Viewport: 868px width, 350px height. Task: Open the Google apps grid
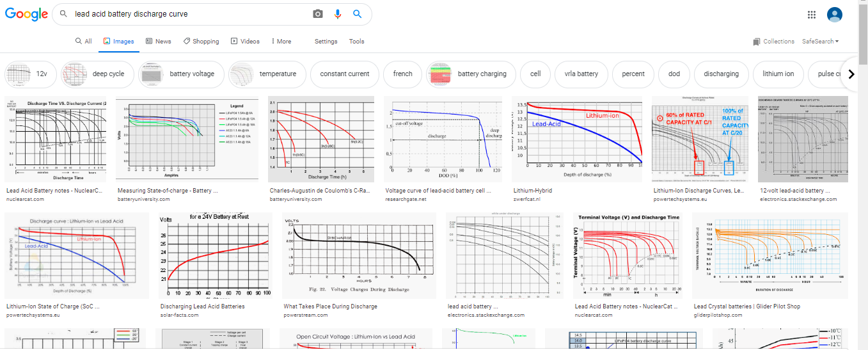(812, 15)
